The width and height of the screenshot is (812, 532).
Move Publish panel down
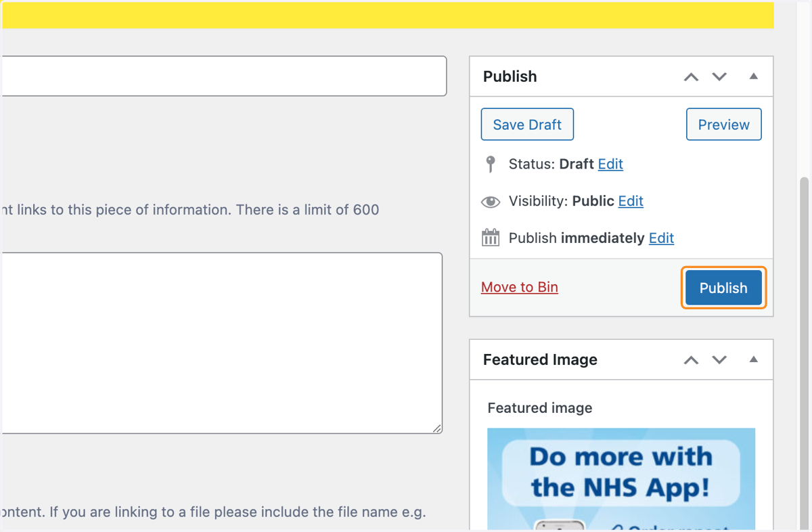719,76
